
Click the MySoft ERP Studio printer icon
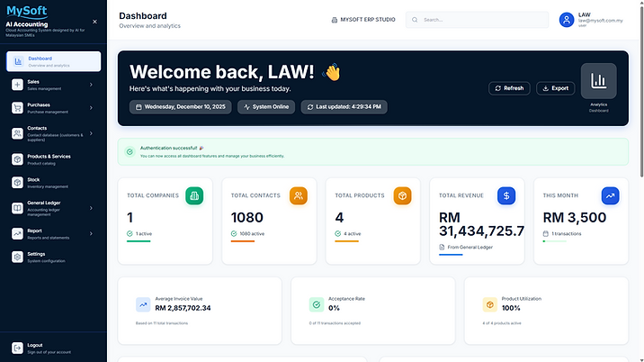pyautogui.click(x=335, y=20)
